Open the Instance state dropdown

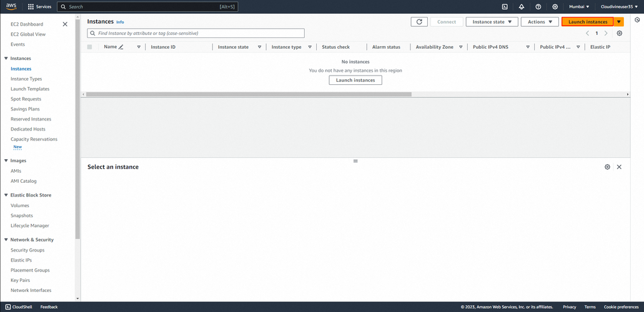click(492, 22)
